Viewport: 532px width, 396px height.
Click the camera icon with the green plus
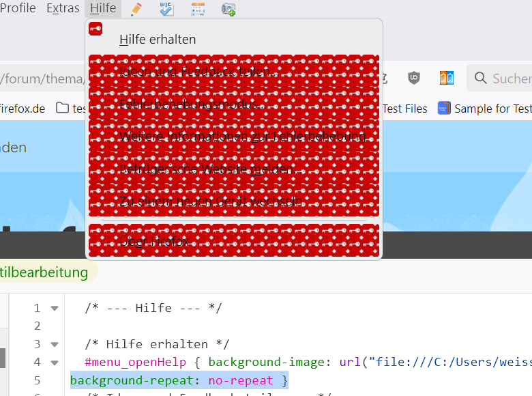(x=228, y=9)
